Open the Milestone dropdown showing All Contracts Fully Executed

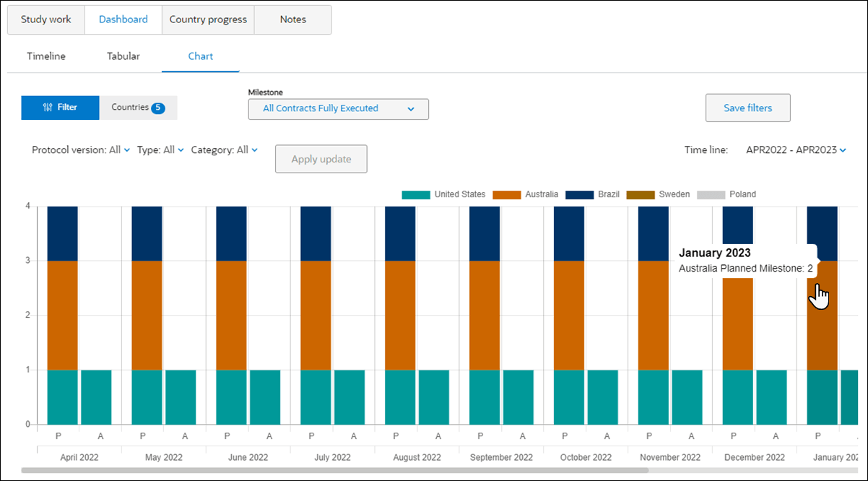338,109
